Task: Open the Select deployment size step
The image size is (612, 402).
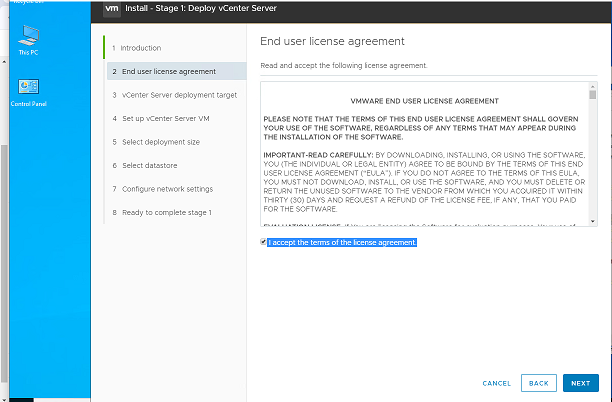Action: coord(160,142)
